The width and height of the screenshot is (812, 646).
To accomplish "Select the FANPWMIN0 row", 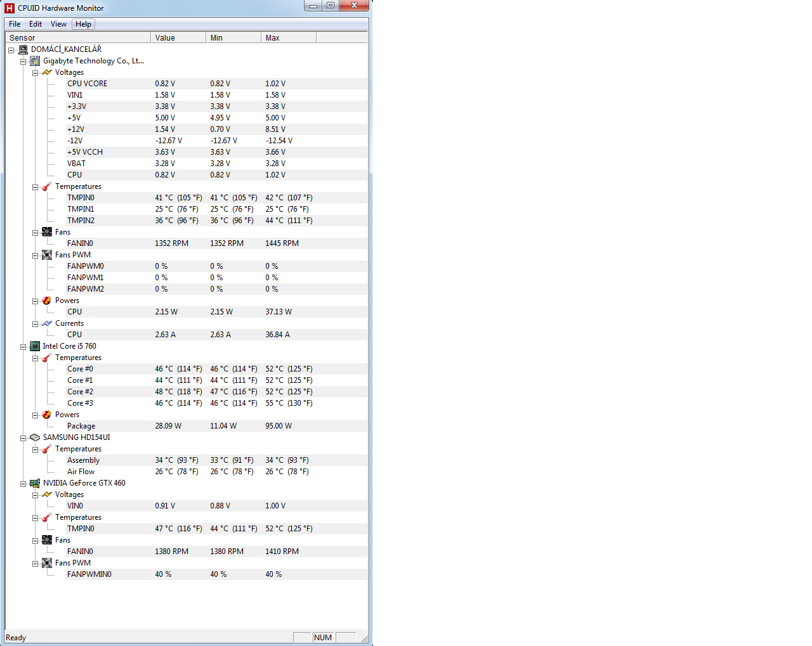I will click(217, 574).
